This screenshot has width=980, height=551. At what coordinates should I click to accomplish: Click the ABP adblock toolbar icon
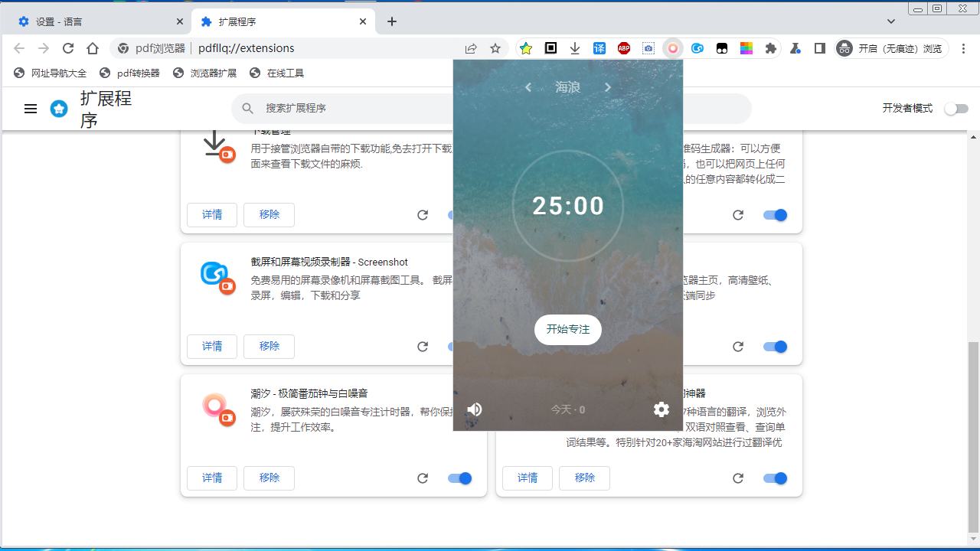coord(624,47)
